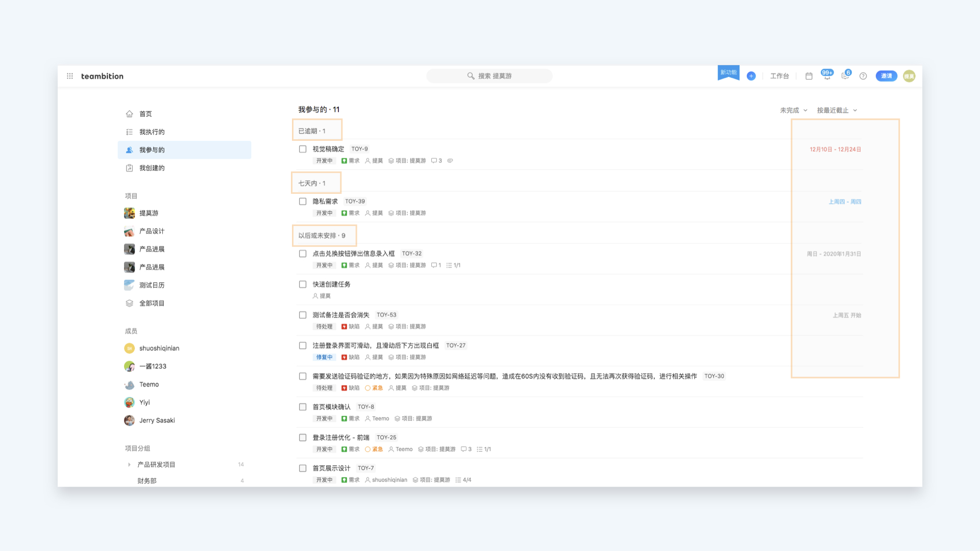The width and height of the screenshot is (980, 551).
Task: Expand the 产品研发项目 group
Action: 129,465
